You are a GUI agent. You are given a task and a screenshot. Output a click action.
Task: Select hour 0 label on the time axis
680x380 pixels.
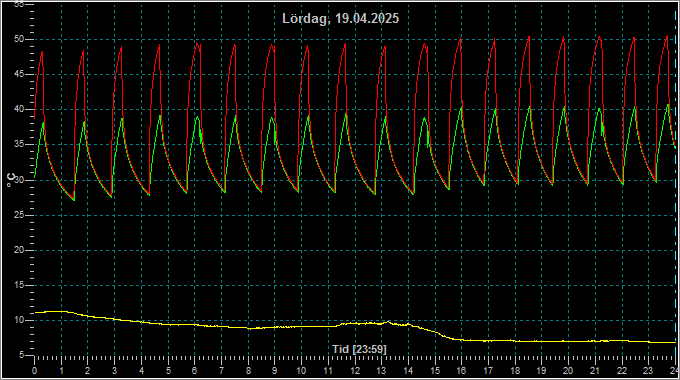point(35,371)
